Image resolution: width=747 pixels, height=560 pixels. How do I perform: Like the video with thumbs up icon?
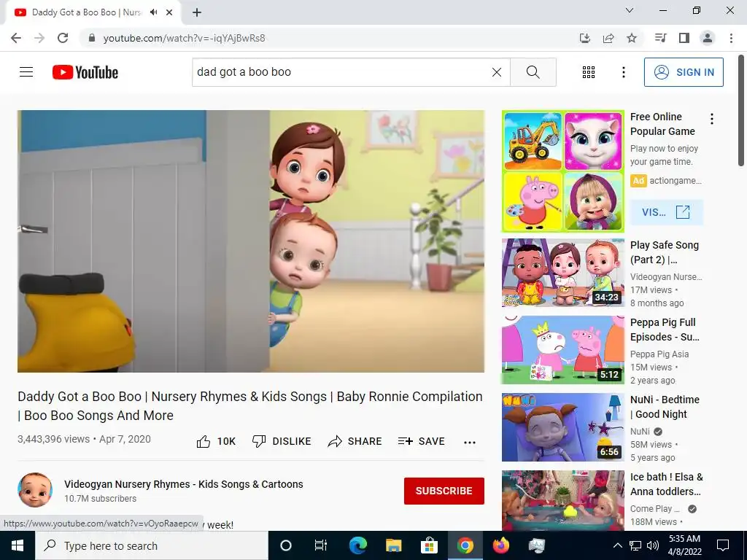(204, 441)
